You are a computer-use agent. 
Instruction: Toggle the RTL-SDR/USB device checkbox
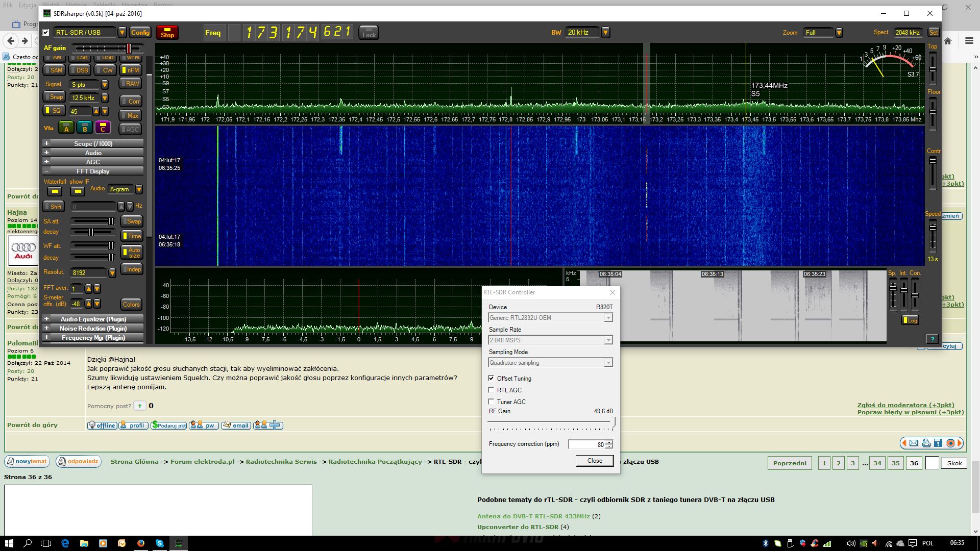pyautogui.click(x=46, y=33)
